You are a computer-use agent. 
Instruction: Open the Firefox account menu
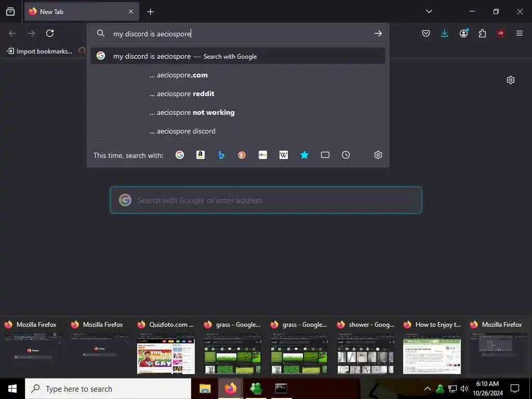[463, 33]
